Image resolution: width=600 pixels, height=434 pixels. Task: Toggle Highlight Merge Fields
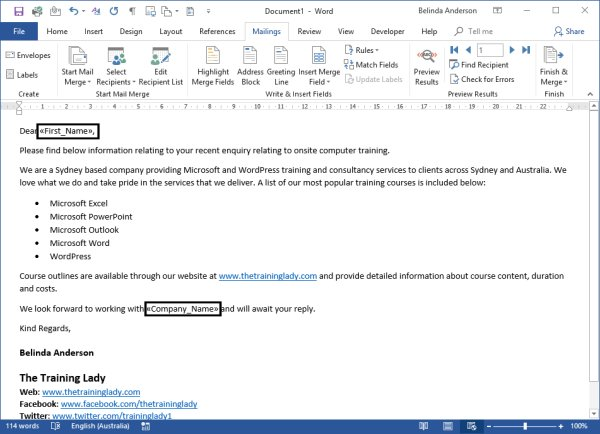(x=213, y=66)
